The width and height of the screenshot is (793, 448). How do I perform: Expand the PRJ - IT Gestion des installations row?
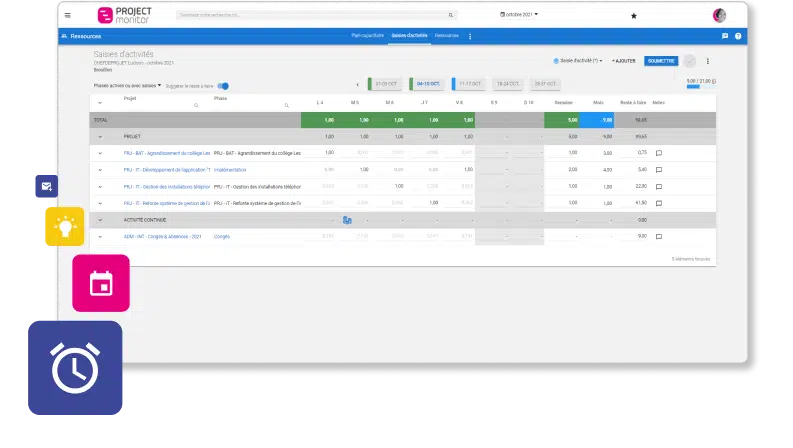pyautogui.click(x=100, y=187)
